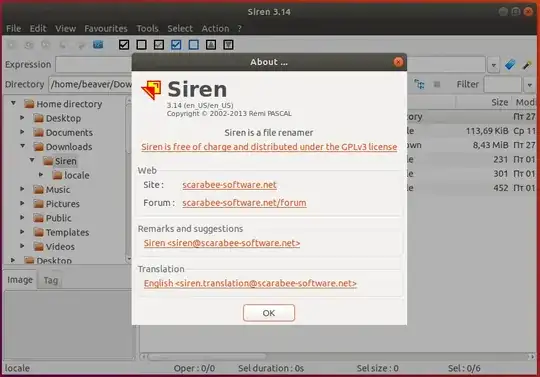
Task: Open the Filter dropdown arrow
Action: (529, 85)
